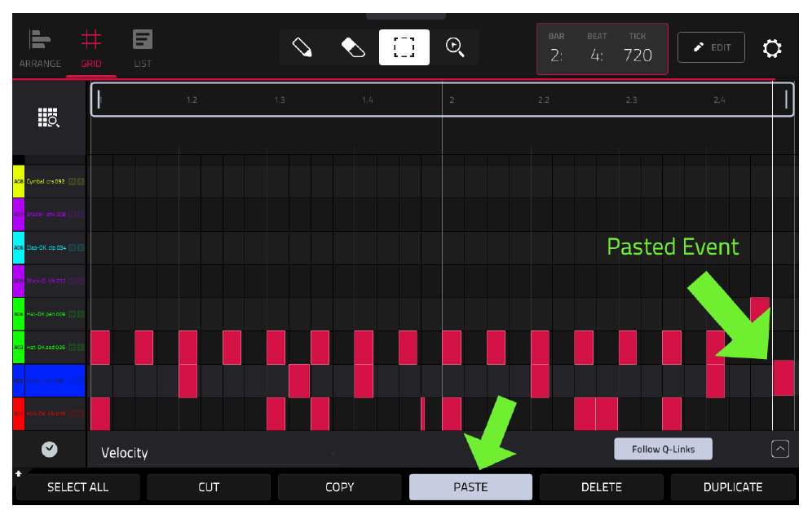Select the A04 Hat-DK pad name
This screenshot has height=519, width=812.
click(x=46, y=314)
